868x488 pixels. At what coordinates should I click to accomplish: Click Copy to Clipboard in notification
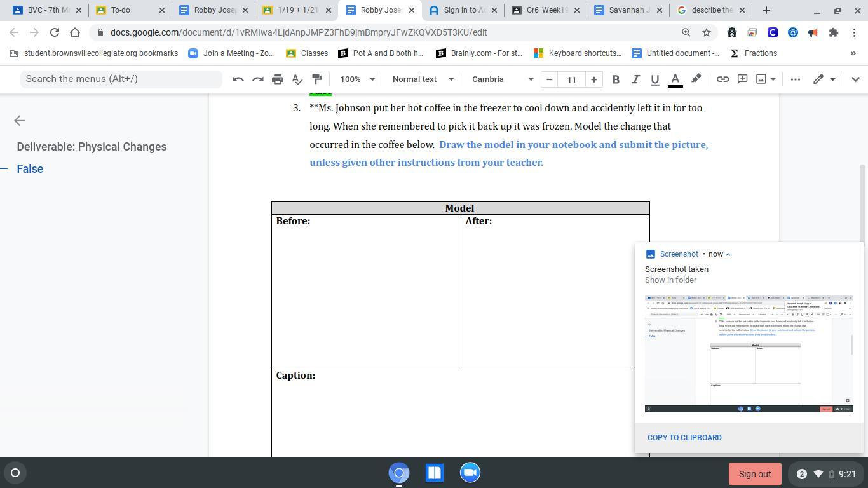coord(684,438)
